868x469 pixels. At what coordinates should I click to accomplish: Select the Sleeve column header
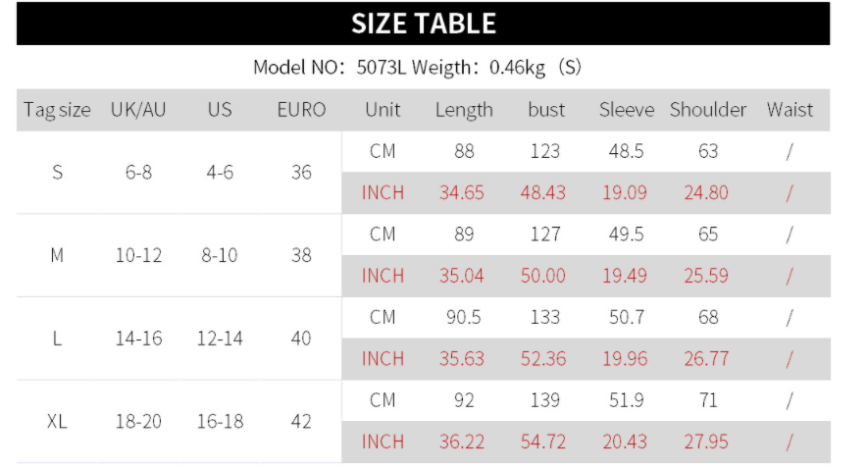coord(627,110)
